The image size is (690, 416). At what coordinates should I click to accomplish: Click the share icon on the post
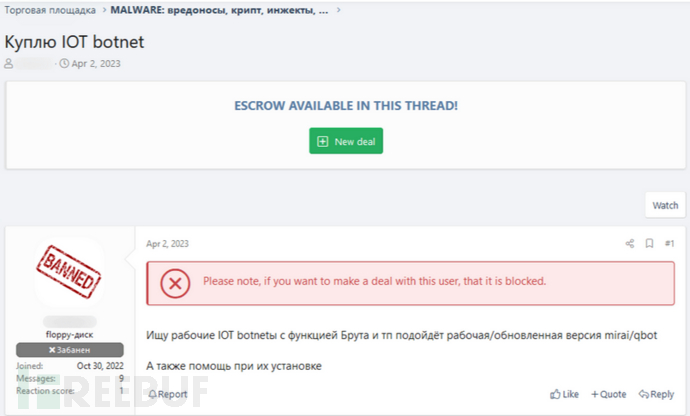coord(630,243)
